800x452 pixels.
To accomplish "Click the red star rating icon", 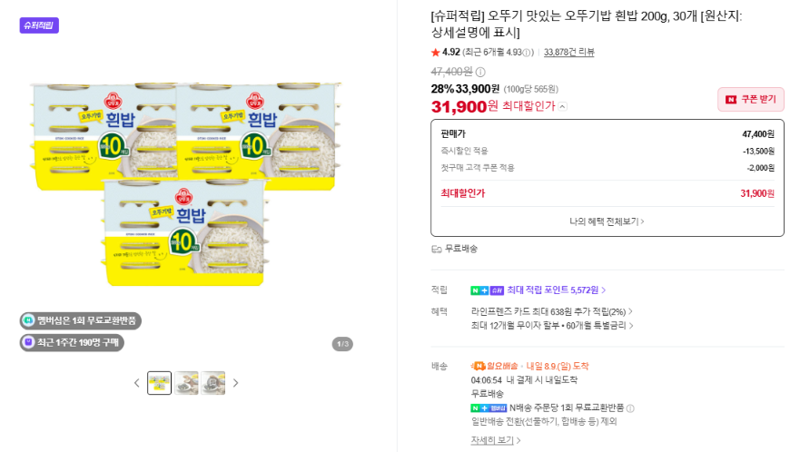I will click(x=435, y=52).
